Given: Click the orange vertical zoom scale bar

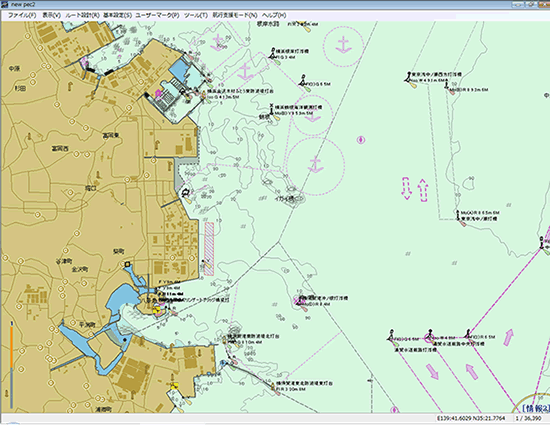Looking at the screenshot, I should [12, 346].
